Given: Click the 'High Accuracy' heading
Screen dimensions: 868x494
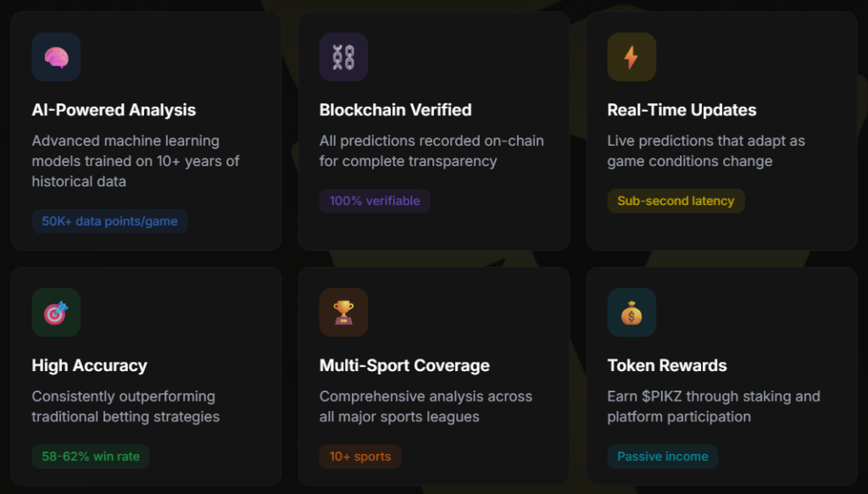Looking at the screenshot, I should [89, 366].
